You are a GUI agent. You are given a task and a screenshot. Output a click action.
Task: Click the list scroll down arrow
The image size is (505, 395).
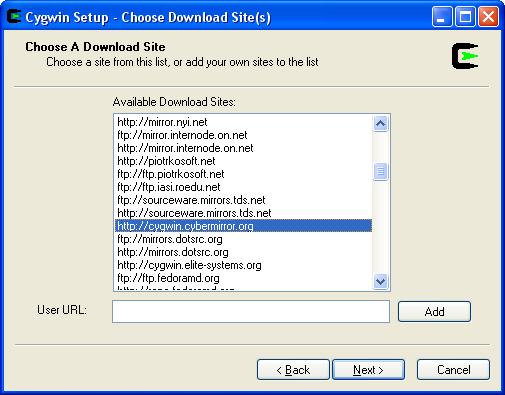coord(380,281)
